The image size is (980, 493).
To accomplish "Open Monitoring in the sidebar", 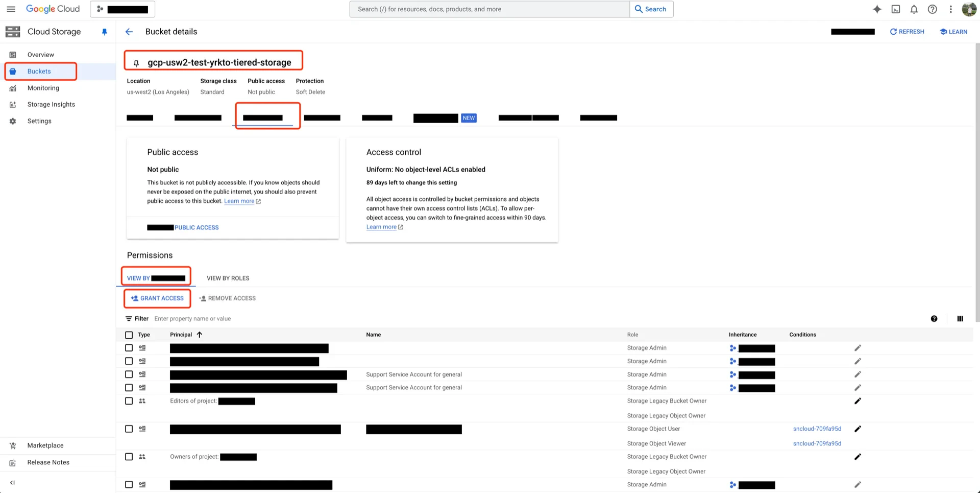I will pos(43,88).
